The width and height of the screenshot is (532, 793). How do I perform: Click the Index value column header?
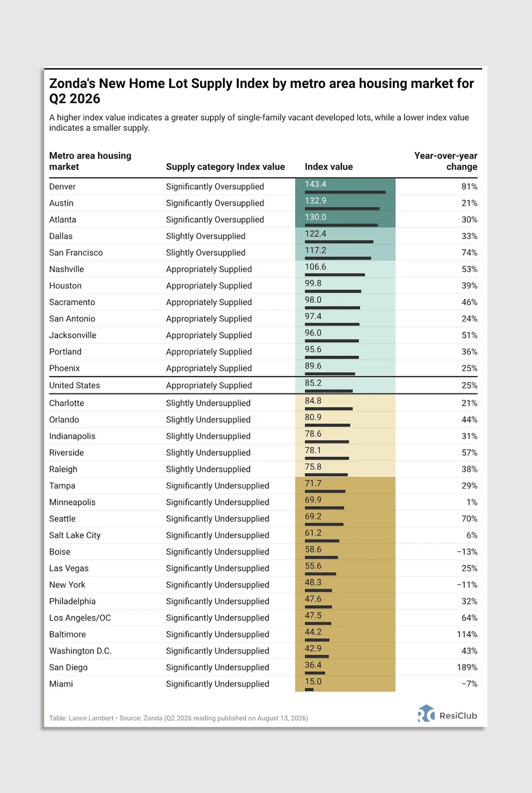click(329, 167)
